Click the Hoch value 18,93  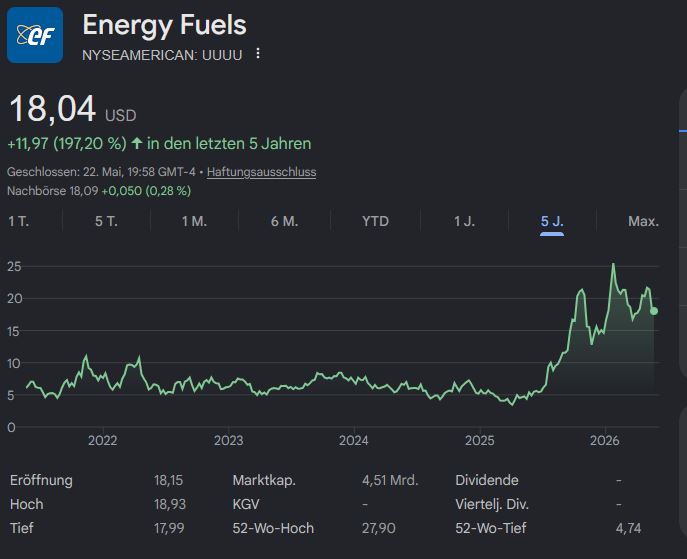(170, 504)
